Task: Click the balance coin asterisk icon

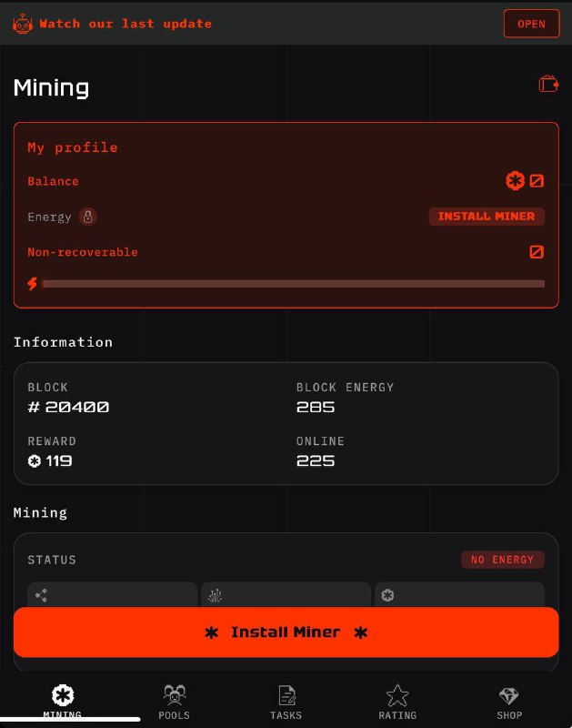Action: coord(515,180)
